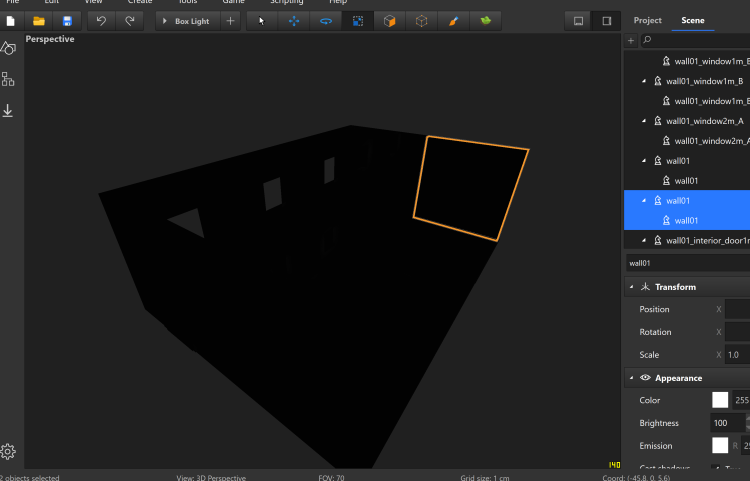Collapse the Appearance section
750x481 pixels.
[631, 378]
